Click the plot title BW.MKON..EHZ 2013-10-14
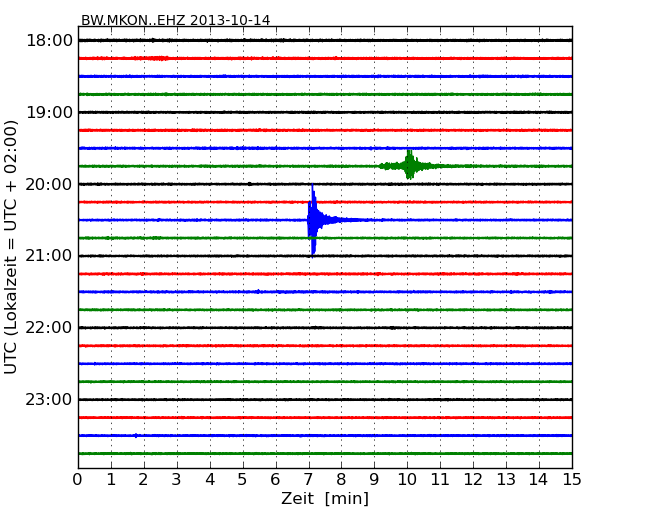 pos(175,20)
